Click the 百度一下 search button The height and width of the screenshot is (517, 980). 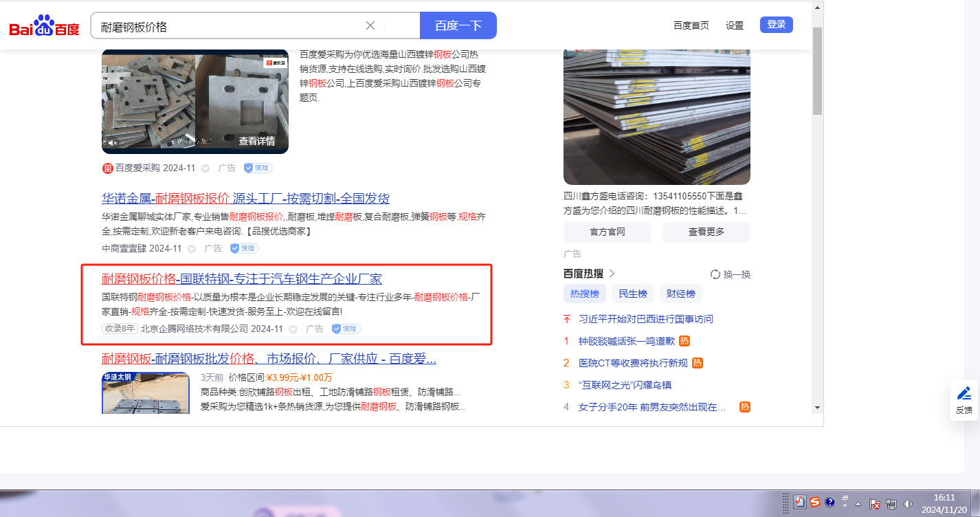pyautogui.click(x=458, y=25)
